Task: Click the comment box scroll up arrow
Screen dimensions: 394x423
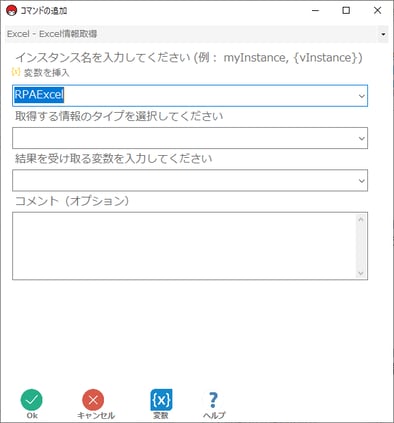Action: [361, 219]
